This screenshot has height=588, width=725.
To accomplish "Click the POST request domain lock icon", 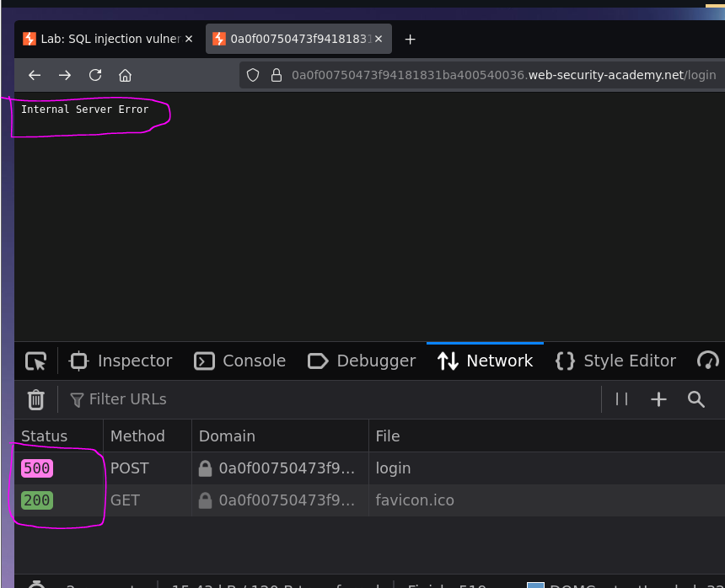I will [x=205, y=468].
